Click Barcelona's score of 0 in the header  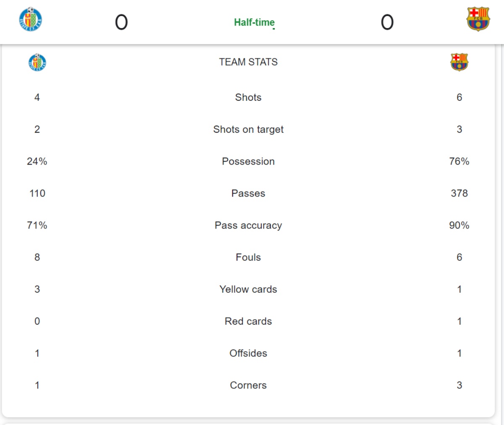387,22
